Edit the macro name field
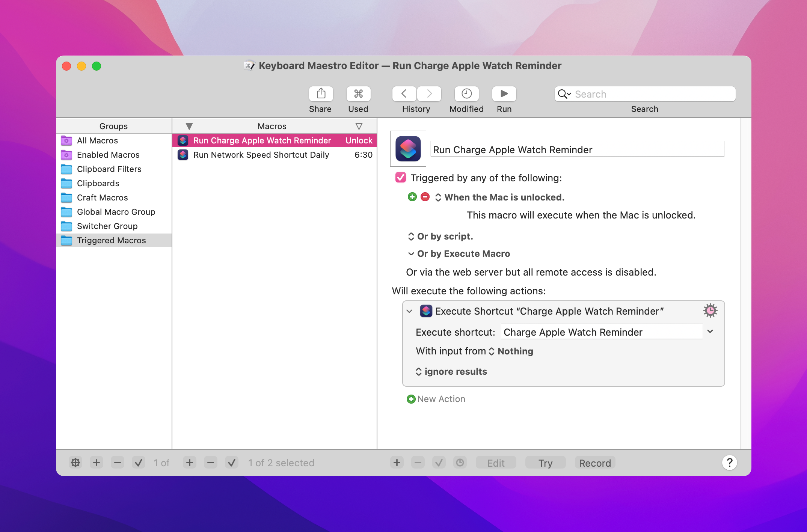807x532 pixels. [577, 149]
